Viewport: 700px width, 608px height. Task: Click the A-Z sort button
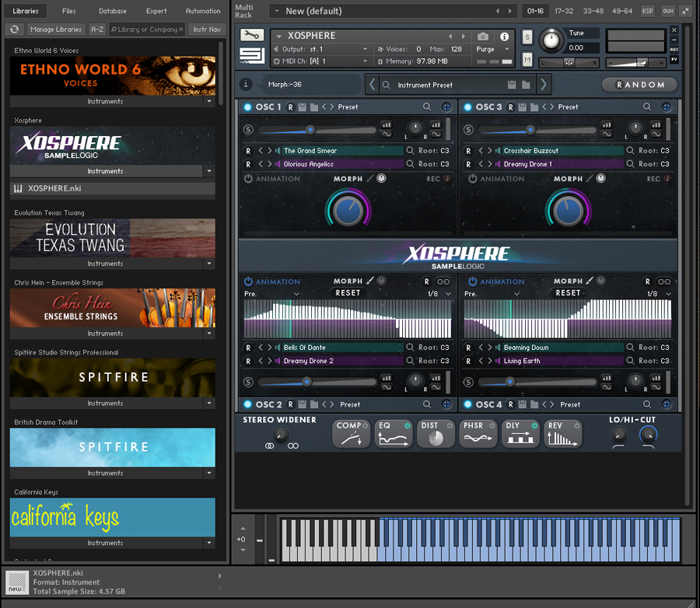(x=97, y=29)
